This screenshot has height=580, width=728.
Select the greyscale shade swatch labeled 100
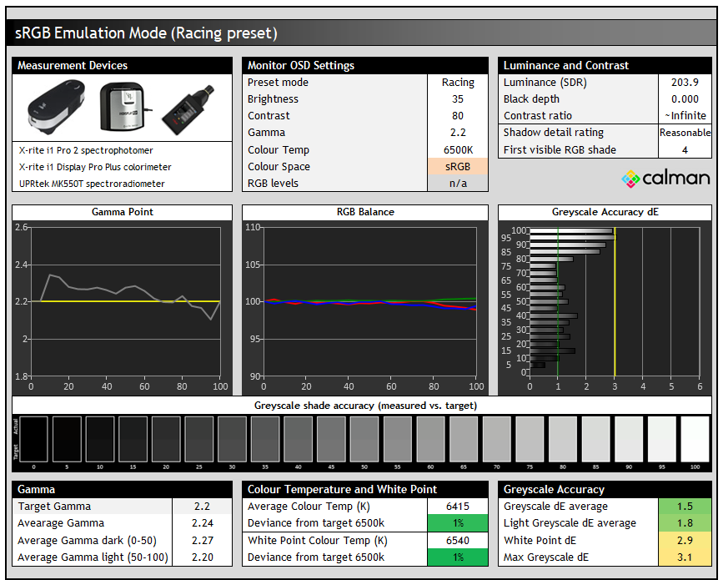click(695, 438)
